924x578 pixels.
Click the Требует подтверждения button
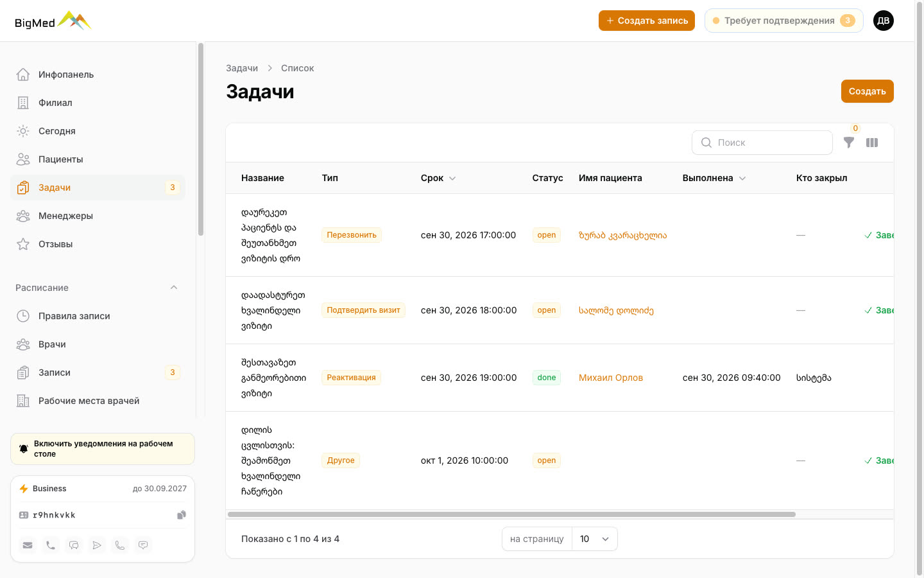pos(784,21)
